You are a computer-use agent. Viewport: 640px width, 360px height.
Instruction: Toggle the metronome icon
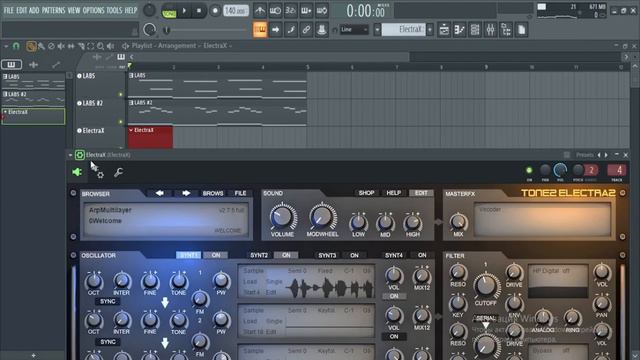[x=260, y=11]
